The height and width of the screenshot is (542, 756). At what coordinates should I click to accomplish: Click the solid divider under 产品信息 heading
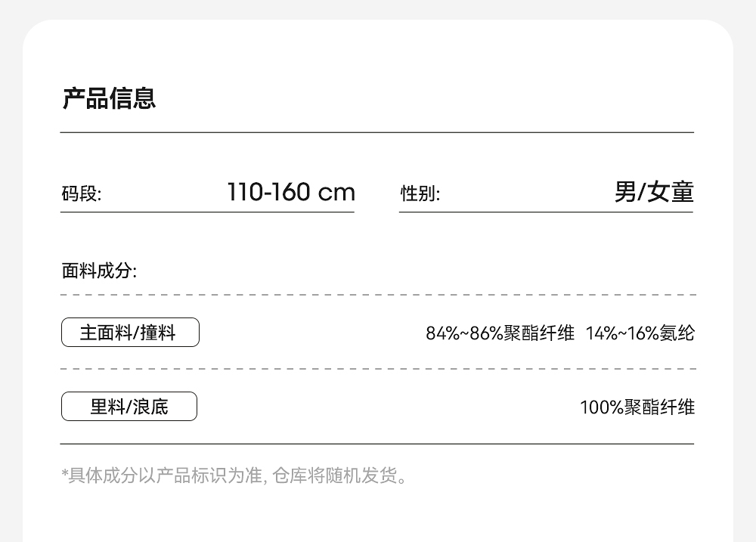coord(376,132)
